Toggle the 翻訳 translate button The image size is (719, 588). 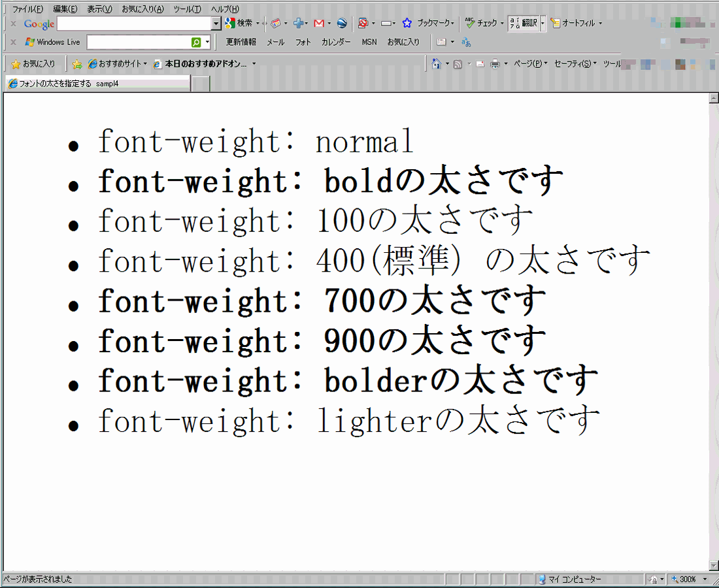click(524, 24)
